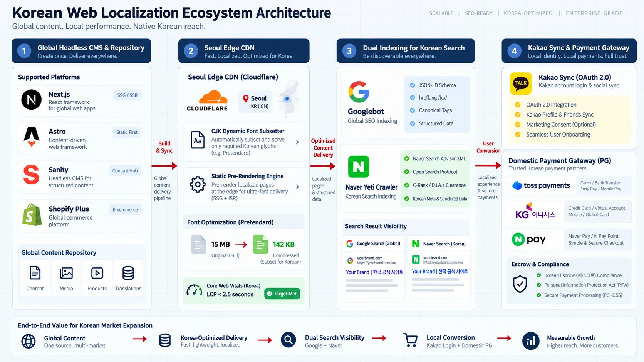Viewport: 644px width, 362px height.
Task: Click the Next.js logo icon
Action: pyautogui.click(x=31, y=100)
